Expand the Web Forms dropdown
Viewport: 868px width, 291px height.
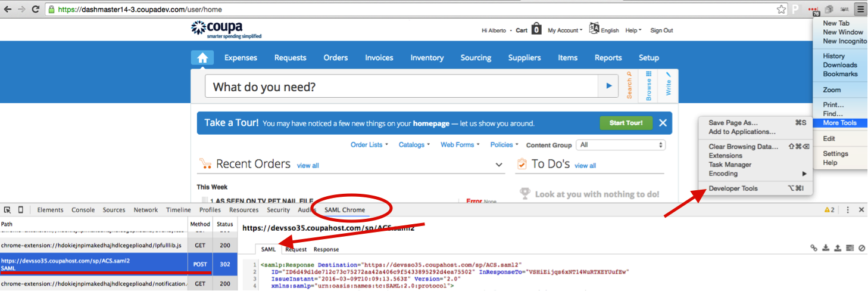coord(460,145)
